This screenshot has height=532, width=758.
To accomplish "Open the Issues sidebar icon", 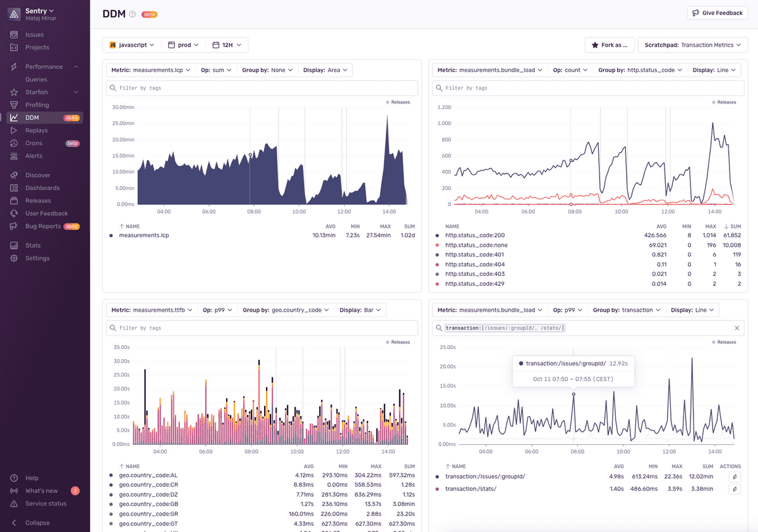I will pos(14,35).
